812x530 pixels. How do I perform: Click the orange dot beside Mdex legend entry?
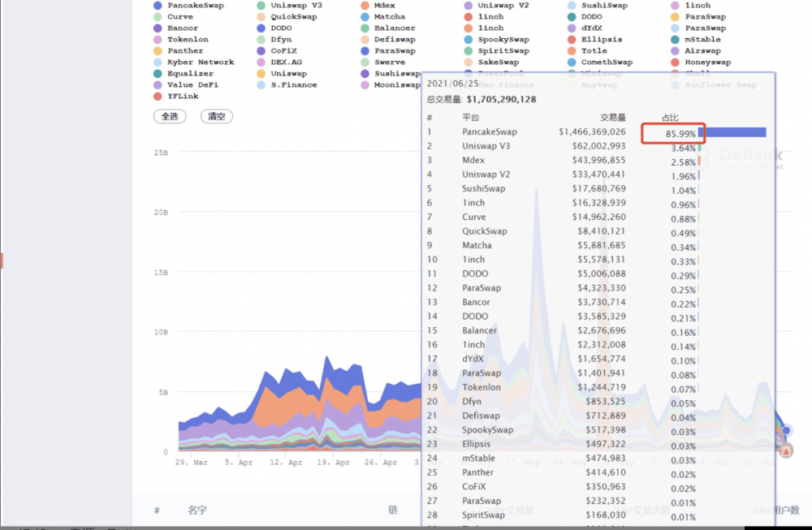[365, 5]
